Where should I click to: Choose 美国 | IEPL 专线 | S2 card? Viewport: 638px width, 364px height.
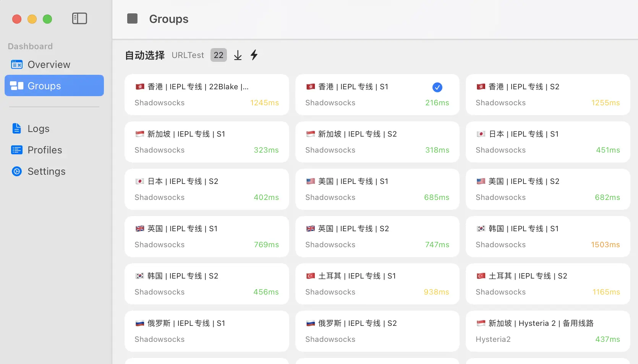pos(547,189)
